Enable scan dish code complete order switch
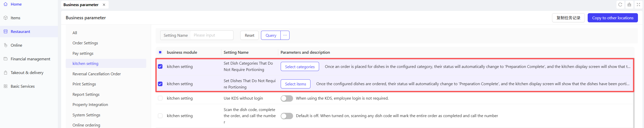 point(287,116)
